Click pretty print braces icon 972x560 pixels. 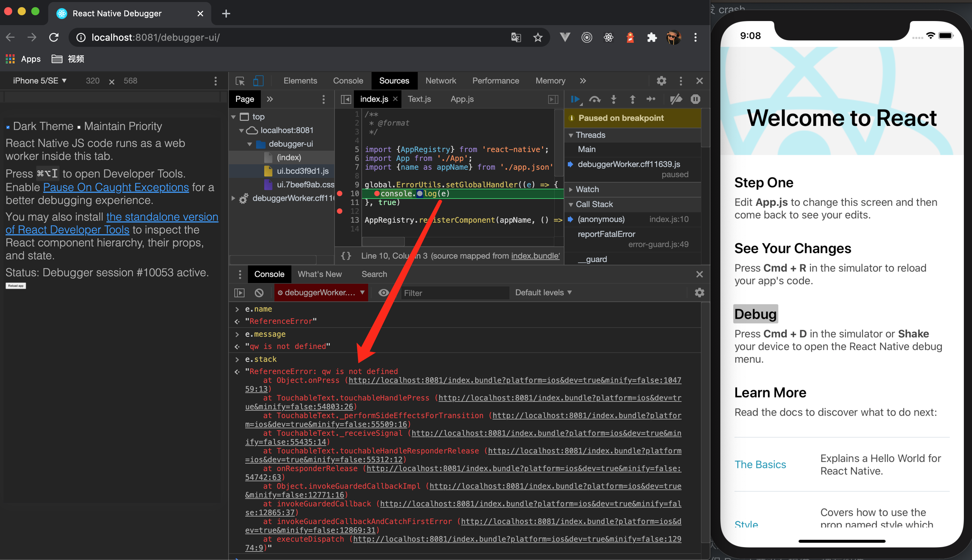pos(346,256)
